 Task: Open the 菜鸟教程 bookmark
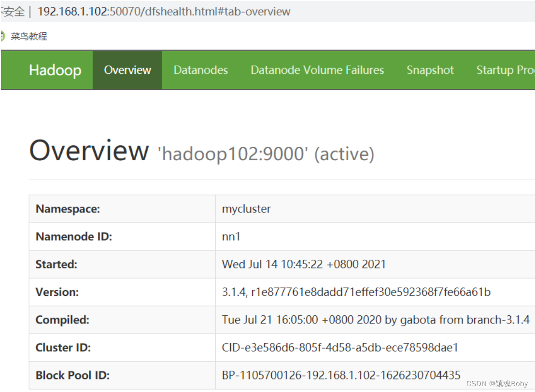[29, 36]
